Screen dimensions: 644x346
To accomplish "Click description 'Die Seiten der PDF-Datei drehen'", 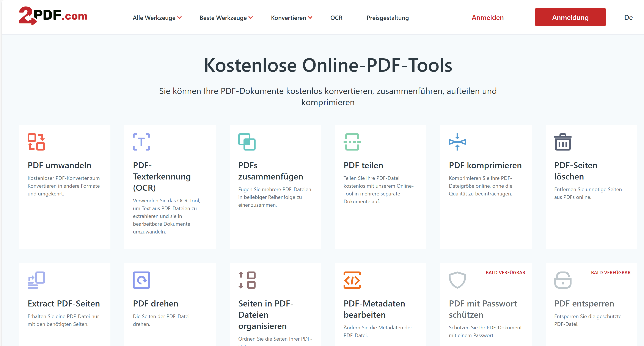I will pyautogui.click(x=161, y=320).
